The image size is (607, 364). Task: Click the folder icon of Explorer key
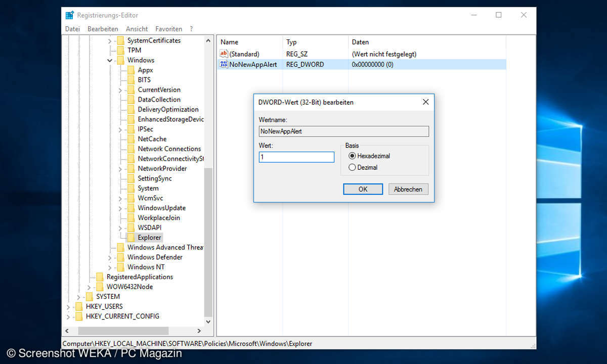pos(131,238)
